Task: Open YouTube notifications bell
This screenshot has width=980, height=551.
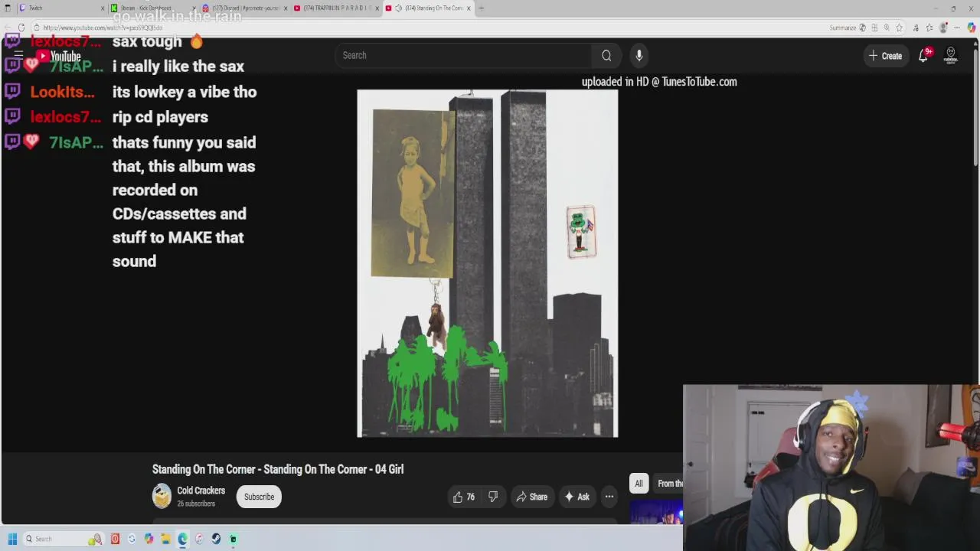Action: point(923,55)
